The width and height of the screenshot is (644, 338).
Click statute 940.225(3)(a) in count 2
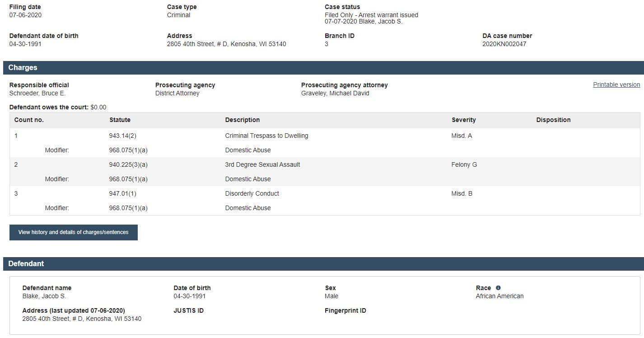(128, 164)
